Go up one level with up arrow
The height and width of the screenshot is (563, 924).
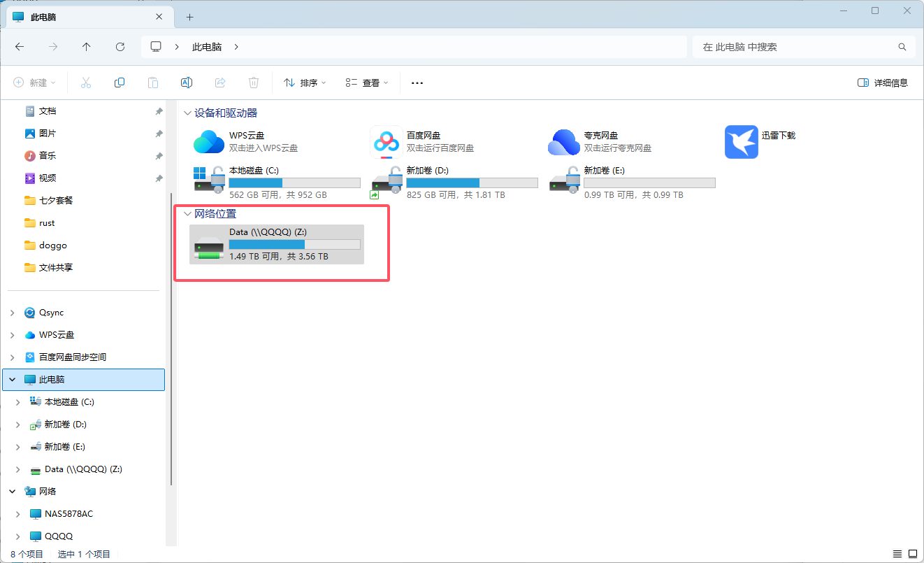(87, 47)
